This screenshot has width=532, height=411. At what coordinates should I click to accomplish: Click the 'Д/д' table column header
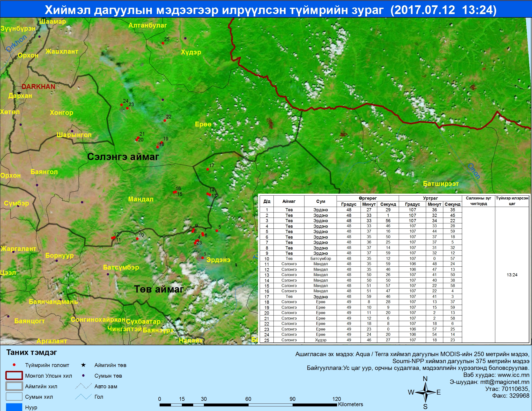pos(267,201)
